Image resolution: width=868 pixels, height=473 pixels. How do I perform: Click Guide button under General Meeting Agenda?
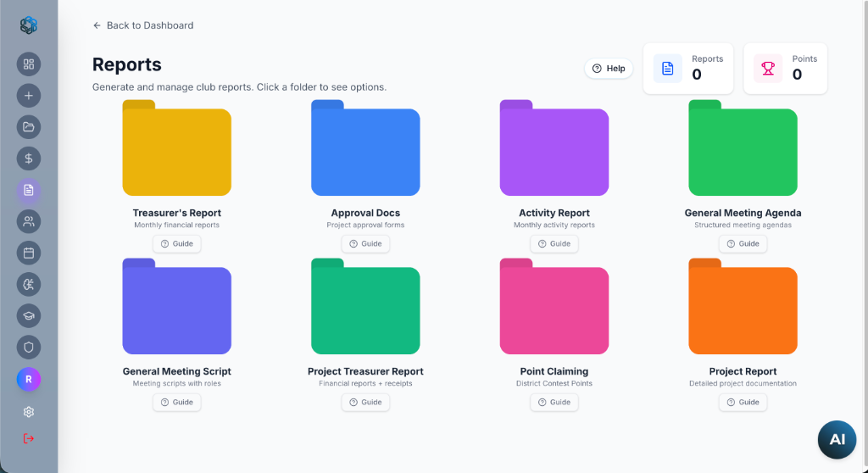click(743, 244)
